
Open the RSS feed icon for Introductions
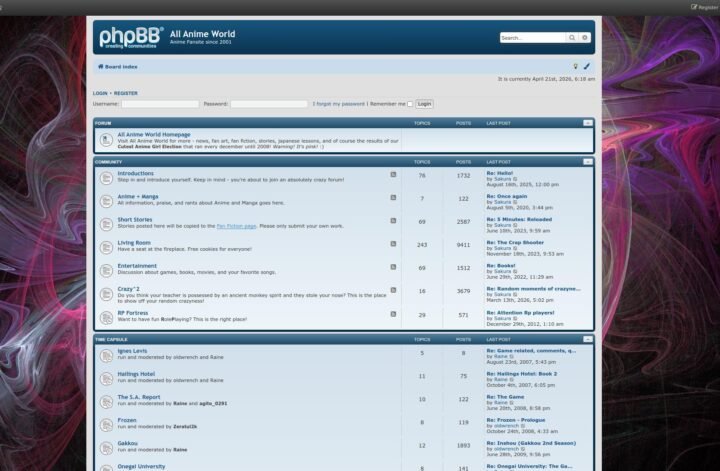[x=393, y=174]
